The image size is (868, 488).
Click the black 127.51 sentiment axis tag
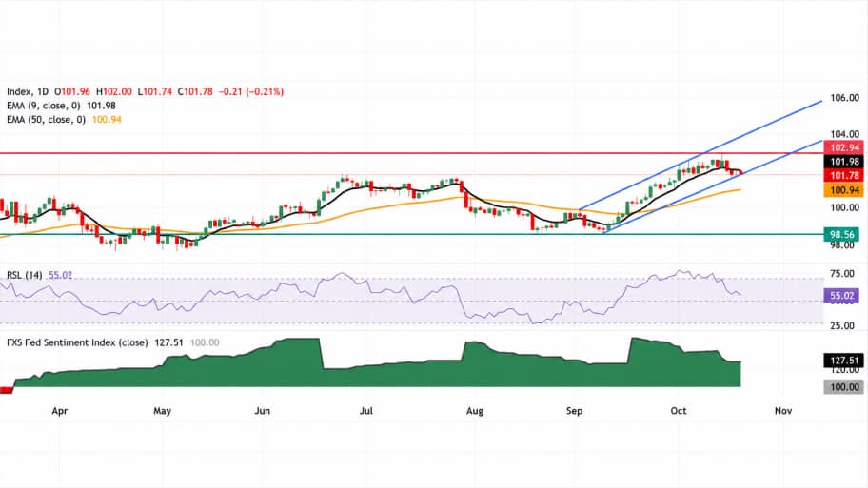[843, 361]
